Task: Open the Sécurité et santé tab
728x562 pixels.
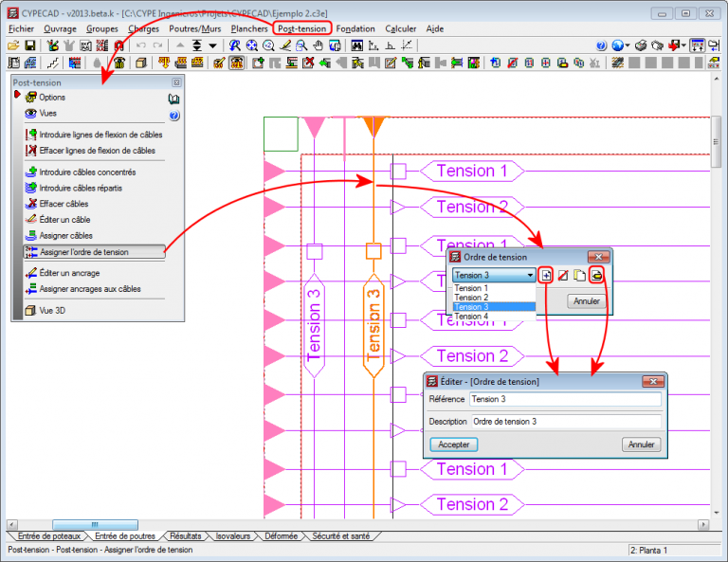Action: (x=341, y=536)
